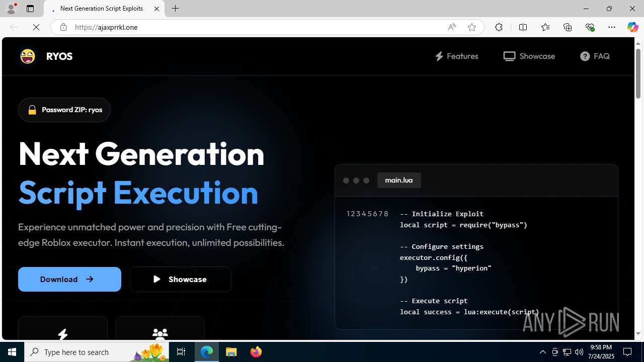Screen dimensions: 644x362
Task: Click the RYOS smiley logo icon
Action: [x=28, y=56]
